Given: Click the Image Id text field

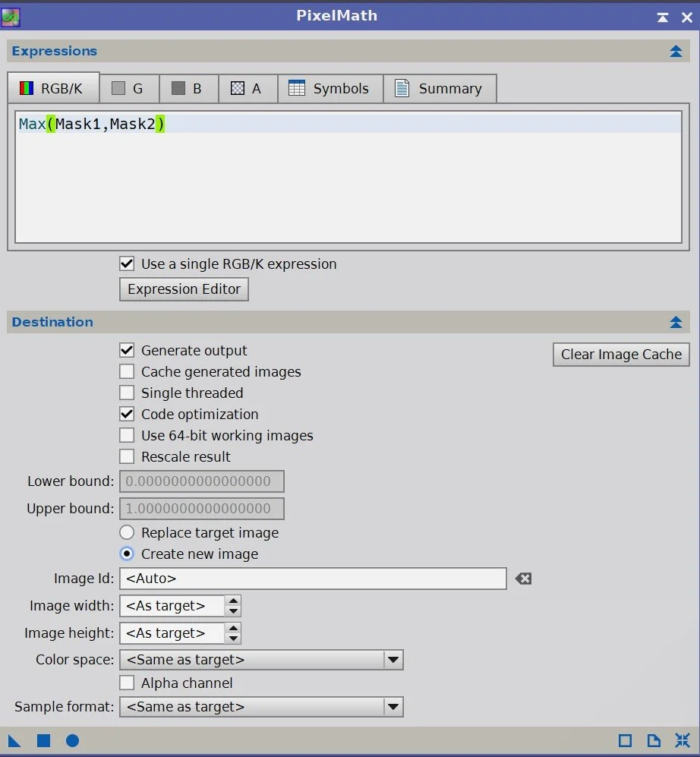Looking at the screenshot, I should pyautogui.click(x=313, y=579).
